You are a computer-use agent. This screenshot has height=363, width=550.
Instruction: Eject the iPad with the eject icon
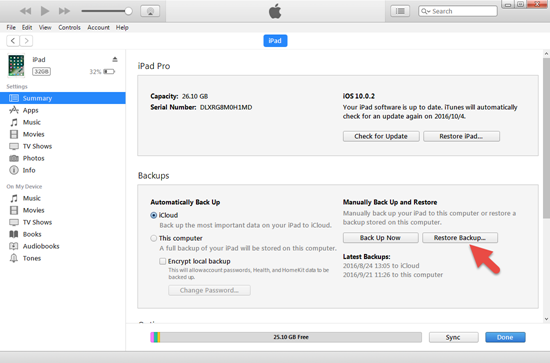click(x=115, y=59)
